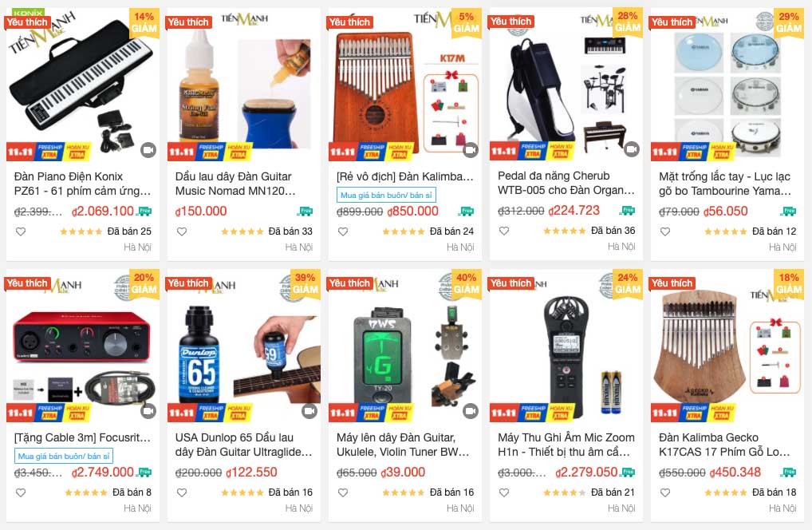Image resolution: width=812 pixels, height=530 pixels.
Task: Open video icon on Kalimba K17M image
Action: tap(471, 150)
